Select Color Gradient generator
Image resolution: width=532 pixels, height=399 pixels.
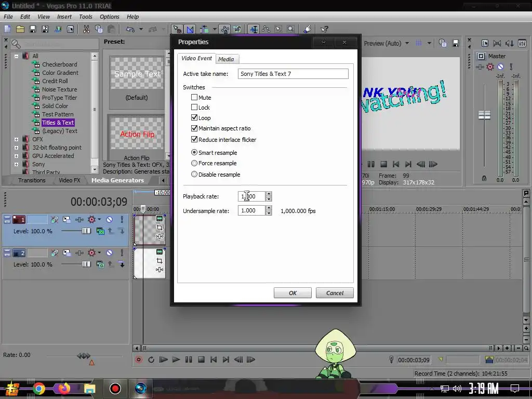point(60,73)
